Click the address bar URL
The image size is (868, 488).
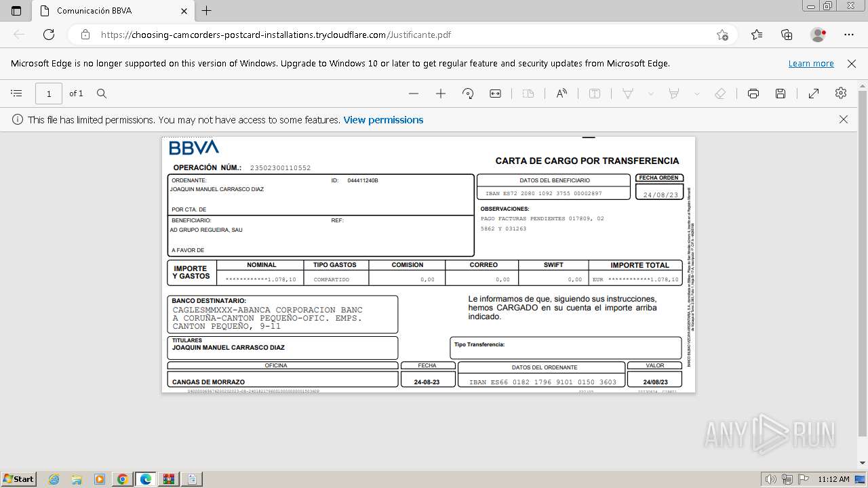click(275, 35)
